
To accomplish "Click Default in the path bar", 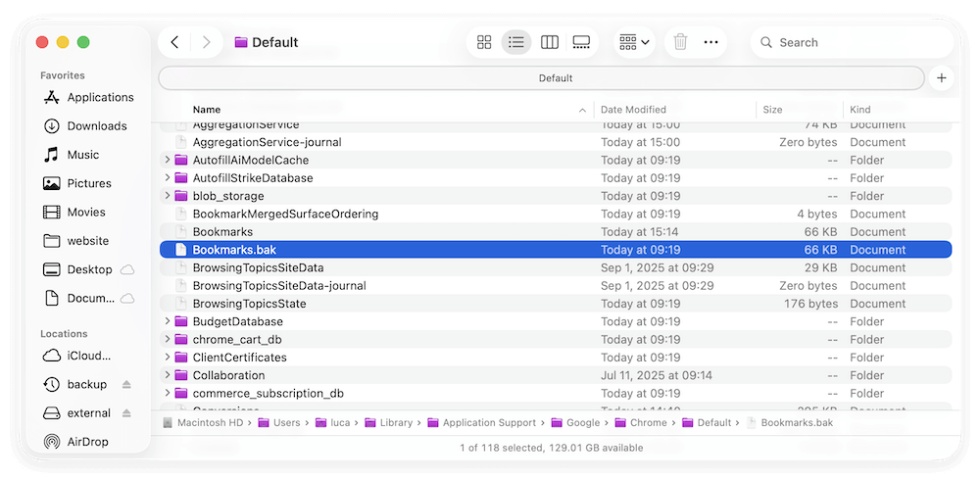I will tap(708, 423).
